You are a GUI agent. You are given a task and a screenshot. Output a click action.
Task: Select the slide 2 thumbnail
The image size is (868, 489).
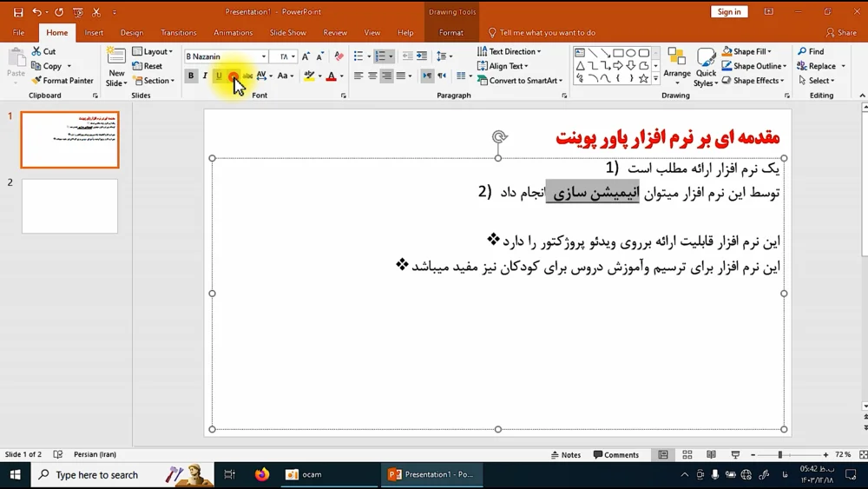click(69, 206)
